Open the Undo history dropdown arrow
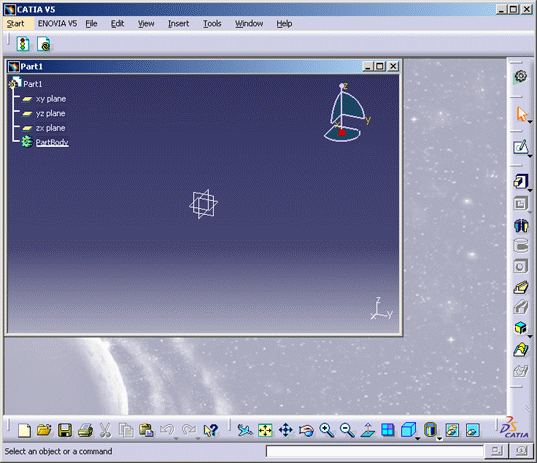 [x=176, y=438]
